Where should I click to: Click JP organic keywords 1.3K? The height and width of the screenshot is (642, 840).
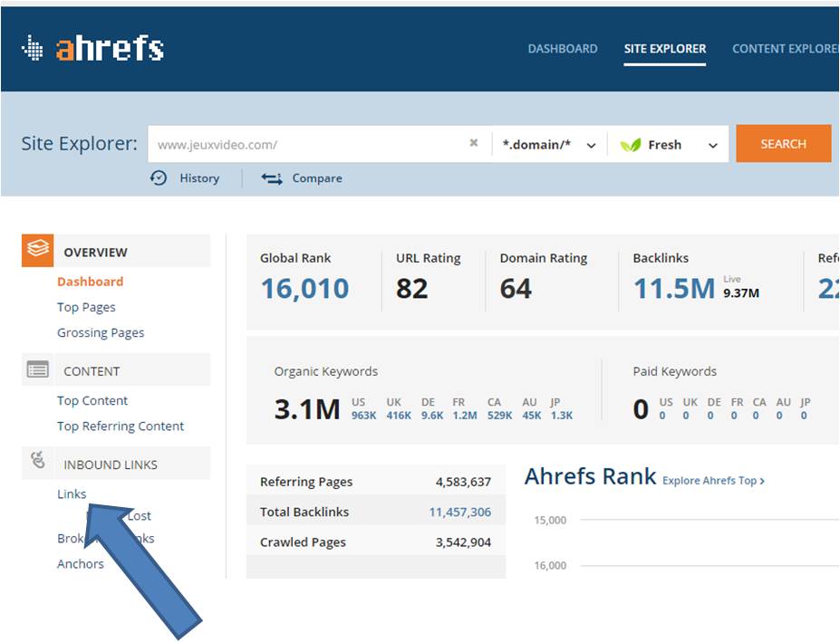tap(562, 416)
